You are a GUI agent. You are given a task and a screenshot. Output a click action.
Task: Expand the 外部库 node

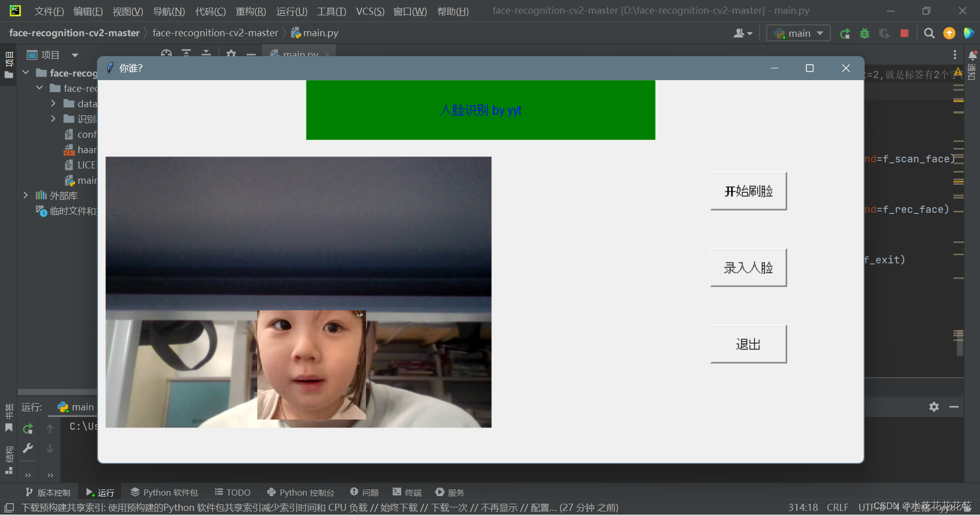click(26, 195)
